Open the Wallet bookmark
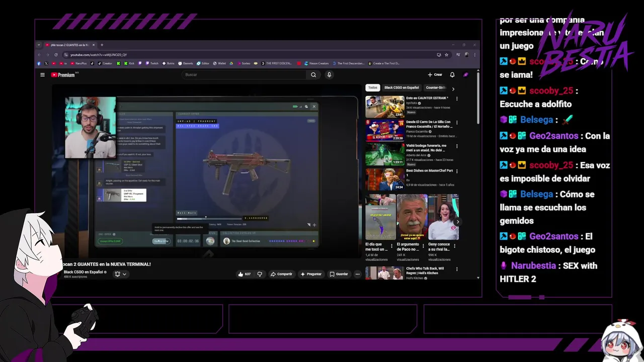 pyautogui.click(x=219, y=63)
